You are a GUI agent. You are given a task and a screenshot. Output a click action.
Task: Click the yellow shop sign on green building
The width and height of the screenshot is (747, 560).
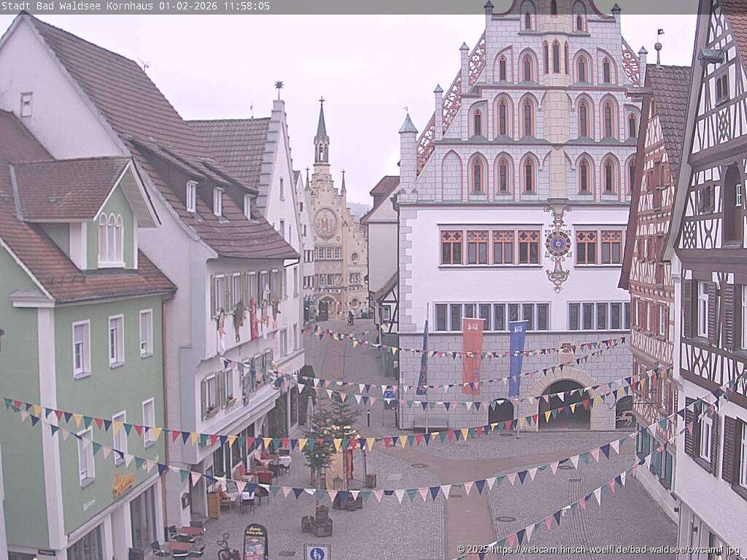[123, 483]
